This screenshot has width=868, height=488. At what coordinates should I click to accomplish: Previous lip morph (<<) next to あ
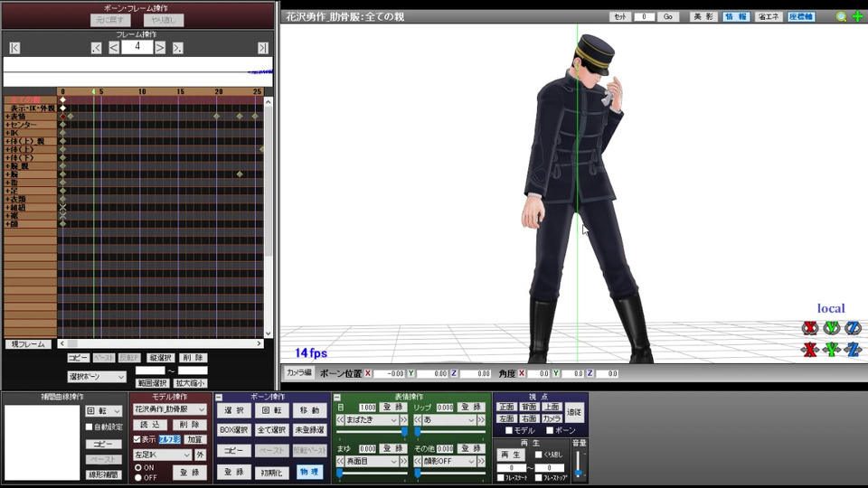click(418, 420)
